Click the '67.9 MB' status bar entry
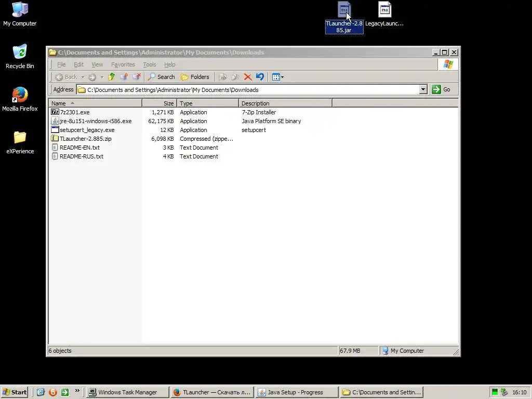 [350, 351]
